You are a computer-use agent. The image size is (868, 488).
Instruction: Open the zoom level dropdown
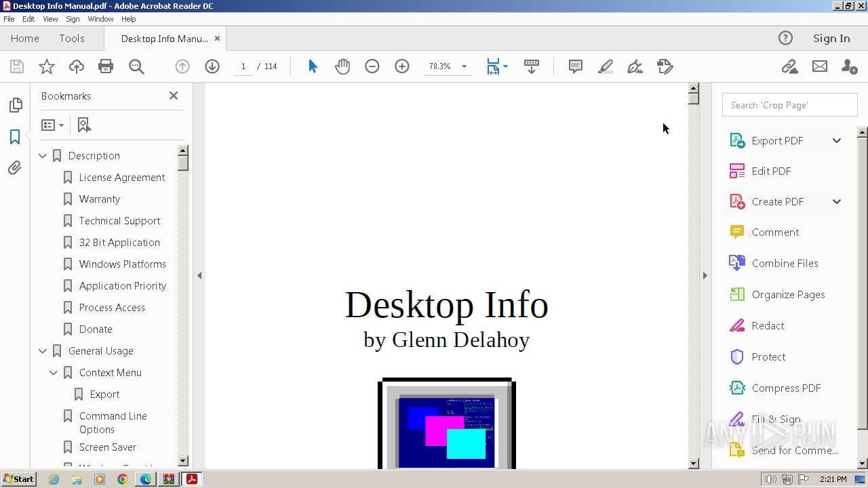(x=464, y=66)
